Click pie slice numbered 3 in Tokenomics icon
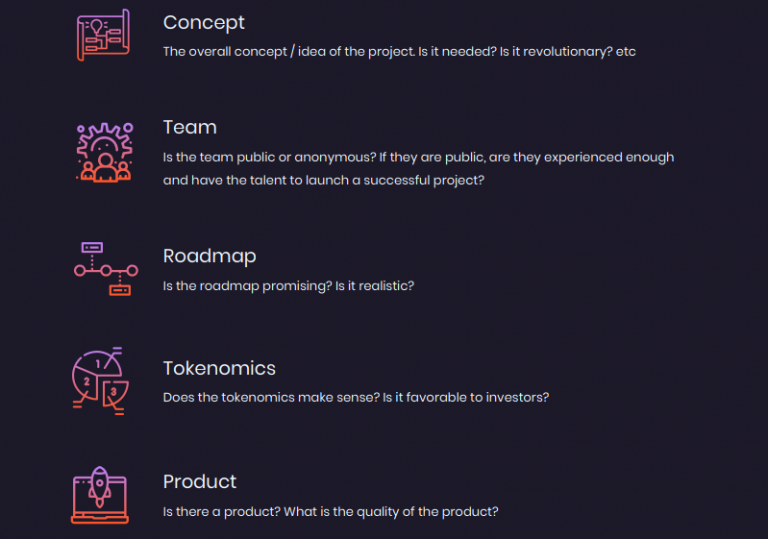Screen dimensions: 768x539 coord(115,392)
